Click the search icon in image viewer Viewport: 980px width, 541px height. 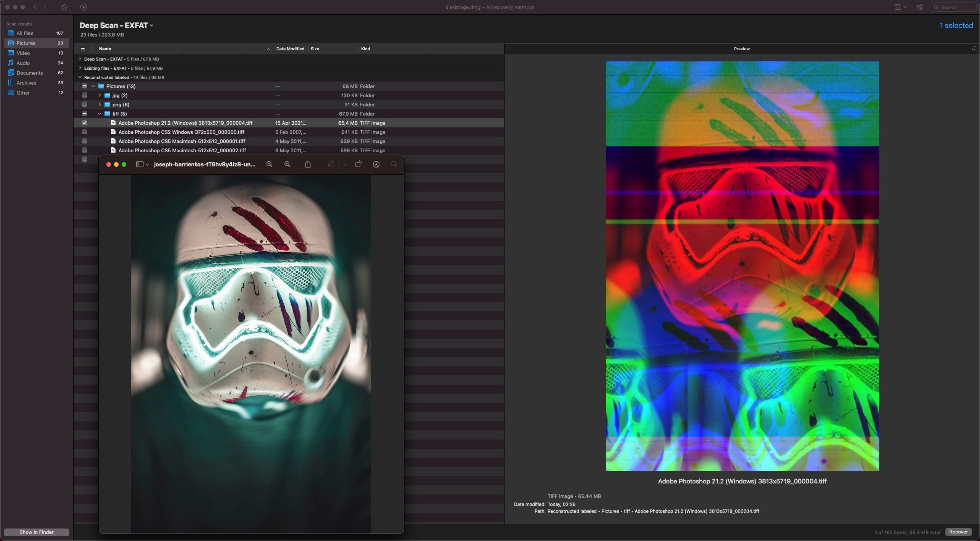(394, 164)
